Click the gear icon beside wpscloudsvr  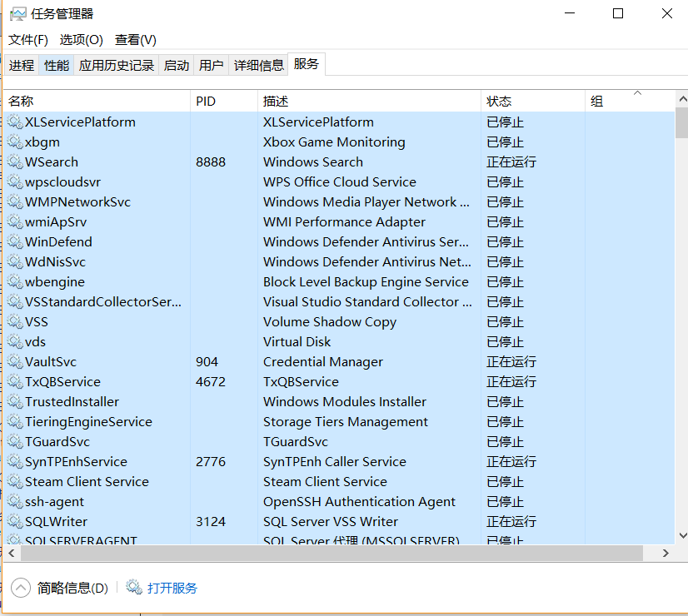click(15, 181)
